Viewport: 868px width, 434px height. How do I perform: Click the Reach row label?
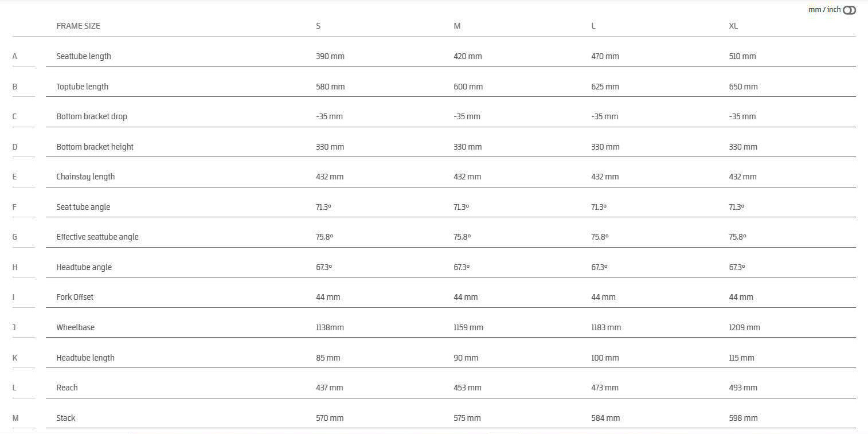[67, 388]
